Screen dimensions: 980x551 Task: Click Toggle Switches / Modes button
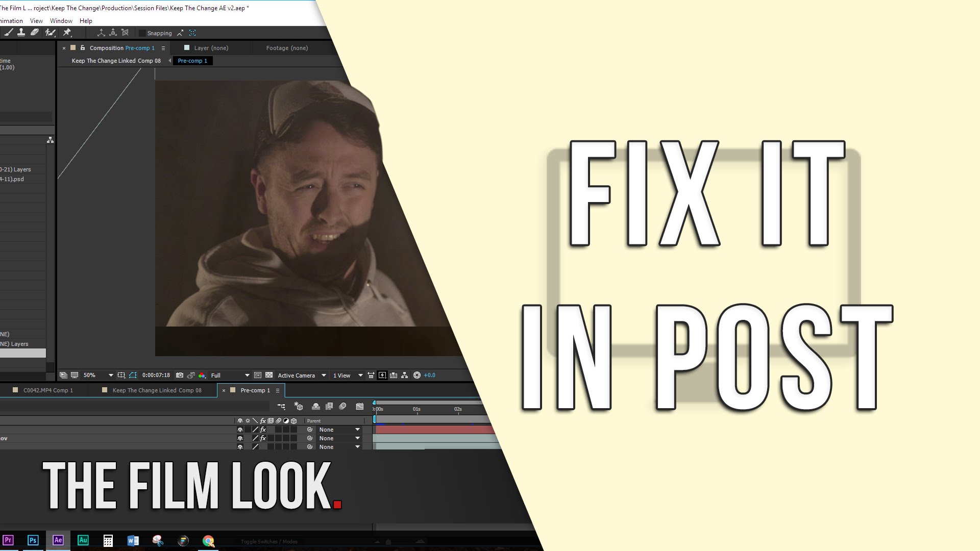(x=268, y=541)
